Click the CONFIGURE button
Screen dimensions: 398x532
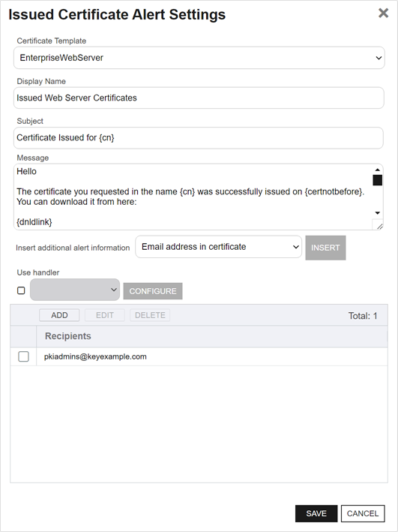point(153,291)
